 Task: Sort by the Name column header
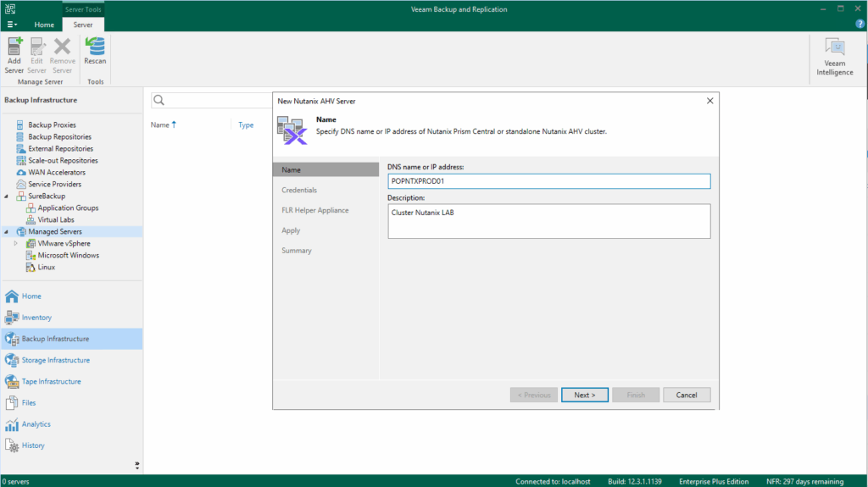[x=164, y=125]
